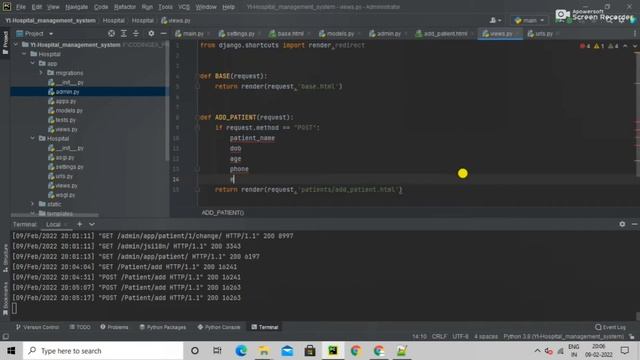Screen dimensions: 640x360
Task: Open Microsoft Edge from the taskbar
Action: [241, 351]
